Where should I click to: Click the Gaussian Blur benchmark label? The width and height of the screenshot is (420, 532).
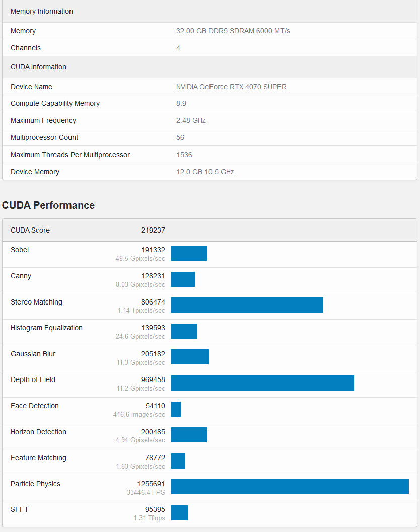(x=33, y=354)
